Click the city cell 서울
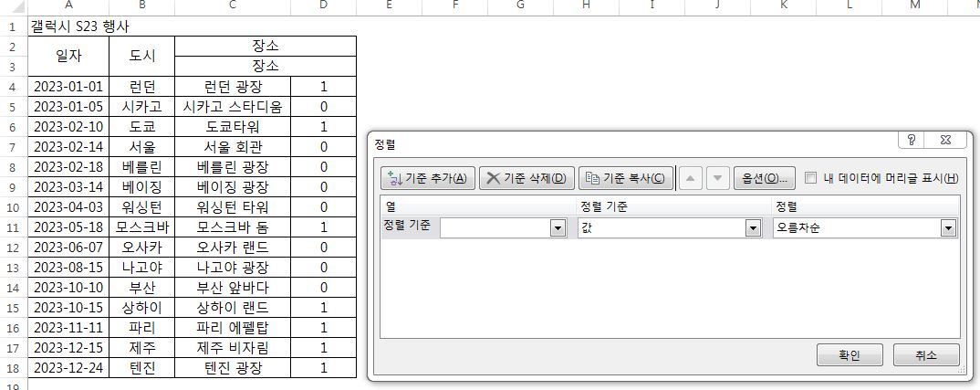This screenshot has height=390, width=980. pos(141,147)
